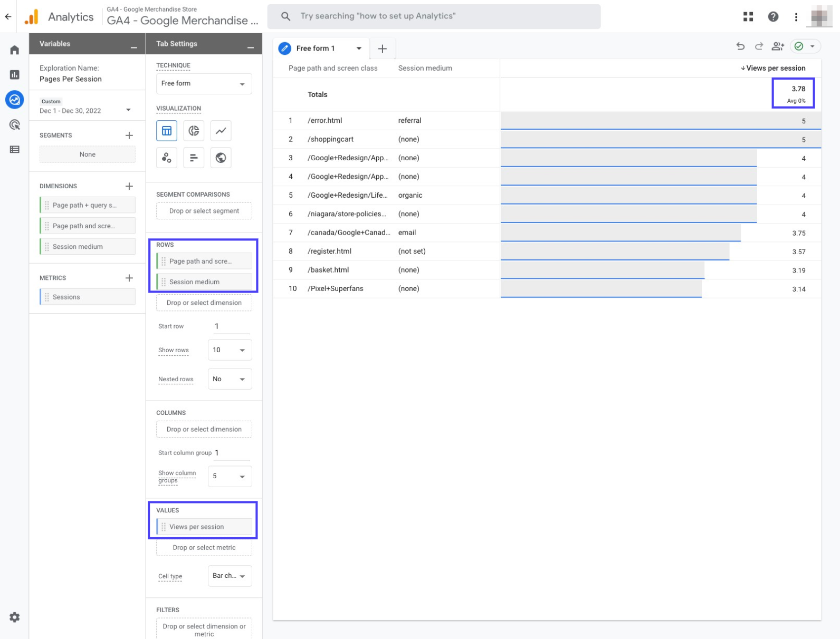Image resolution: width=840 pixels, height=639 pixels.
Task: Open the Technique Free form dropdown
Action: click(204, 84)
